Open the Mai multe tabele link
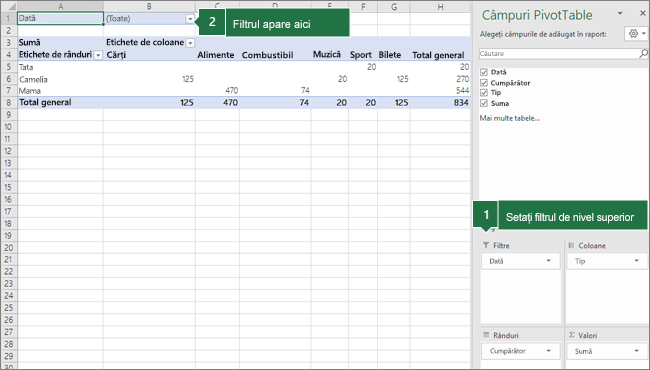Viewport: 650px width, 370px height. [x=509, y=118]
